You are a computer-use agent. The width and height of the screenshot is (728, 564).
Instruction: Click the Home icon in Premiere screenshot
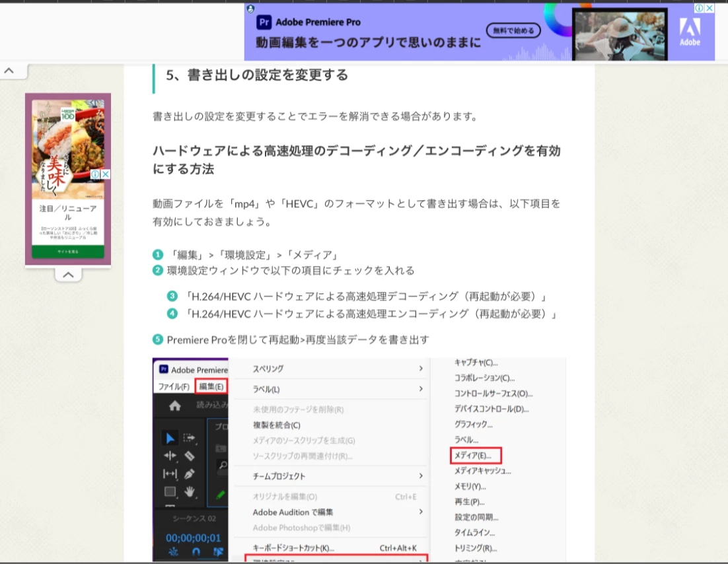tap(174, 406)
